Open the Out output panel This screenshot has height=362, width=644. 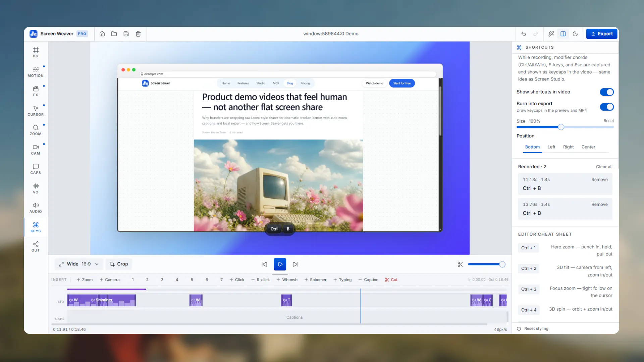point(36,247)
